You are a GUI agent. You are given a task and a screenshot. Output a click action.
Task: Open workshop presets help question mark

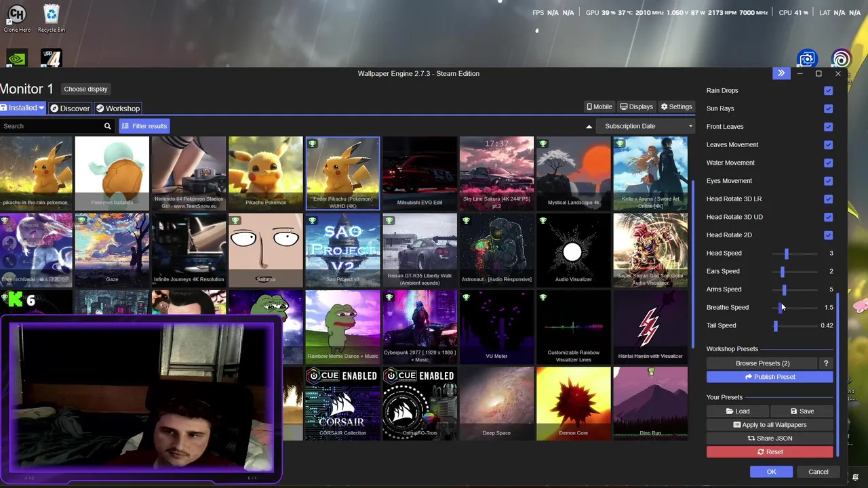[825, 363]
